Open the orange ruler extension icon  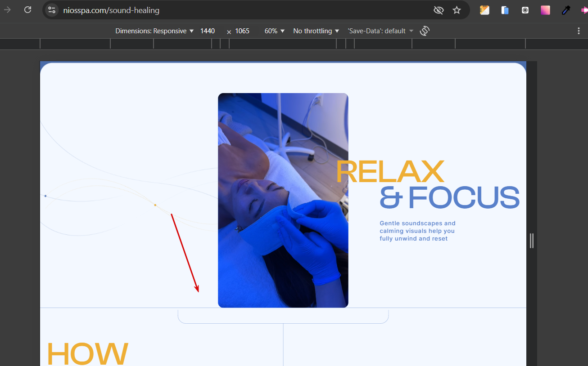(x=484, y=10)
